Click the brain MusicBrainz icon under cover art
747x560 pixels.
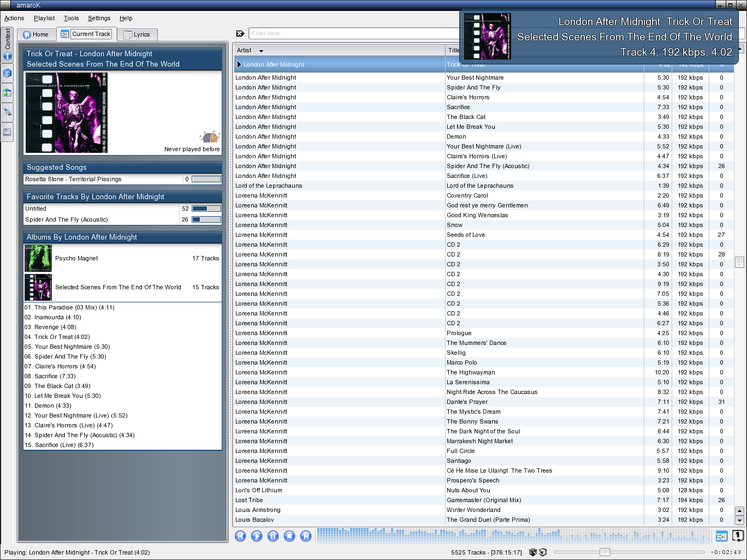click(210, 136)
